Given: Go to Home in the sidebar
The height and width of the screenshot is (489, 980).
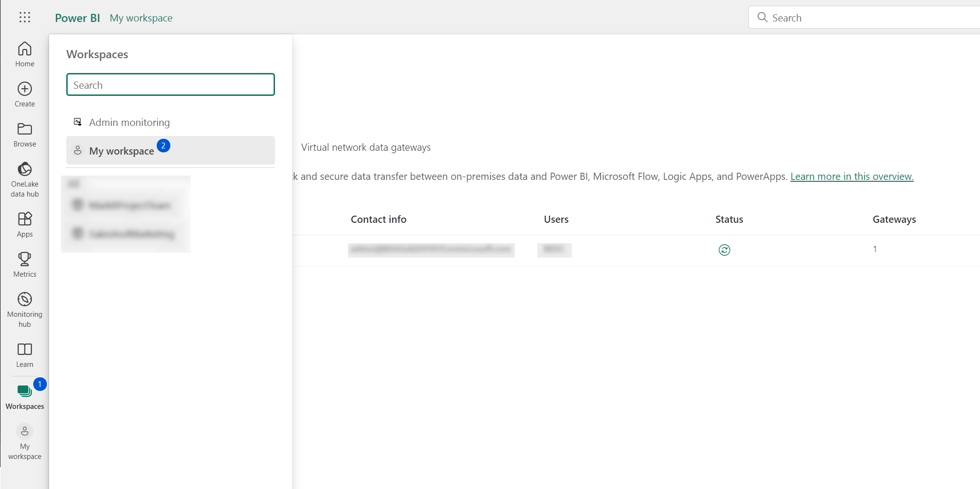Looking at the screenshot, I should click(25, 54).
